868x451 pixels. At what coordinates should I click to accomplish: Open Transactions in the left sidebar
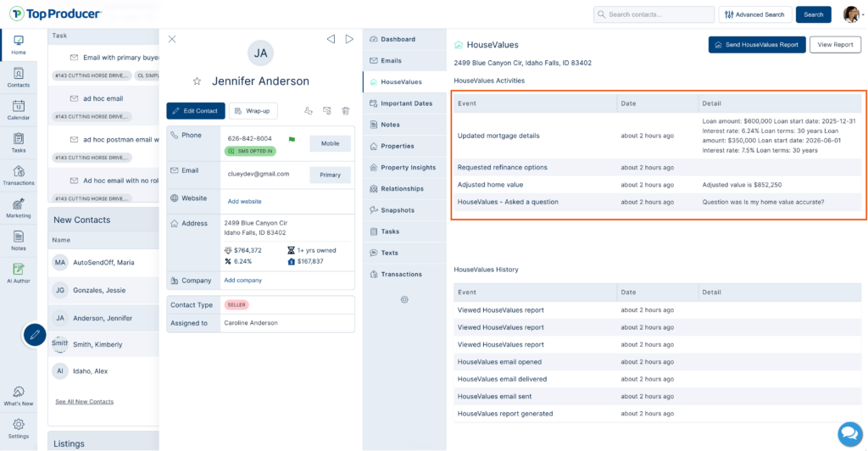(19, 175)
